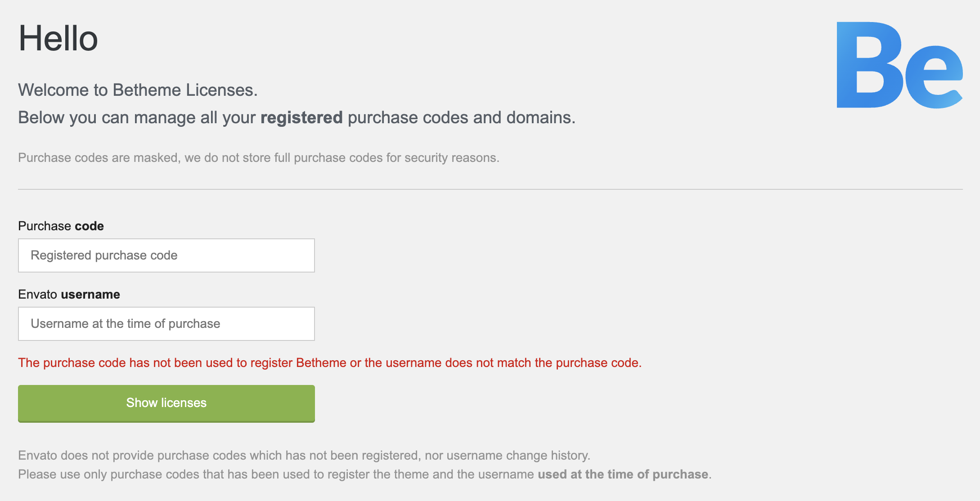
Task: Click the "Envato username" field label
Action: tap(69, 294)
